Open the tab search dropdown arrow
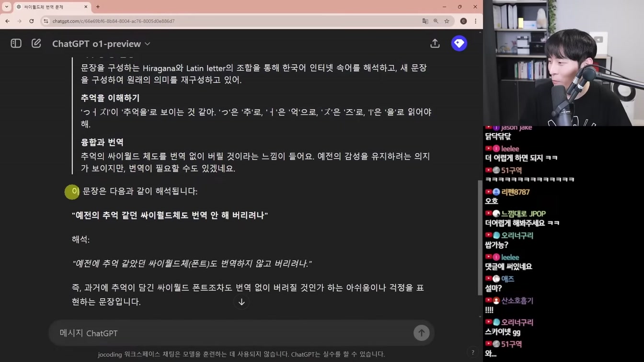This screenshot has height=362, width=644. (x=7, y=7)
